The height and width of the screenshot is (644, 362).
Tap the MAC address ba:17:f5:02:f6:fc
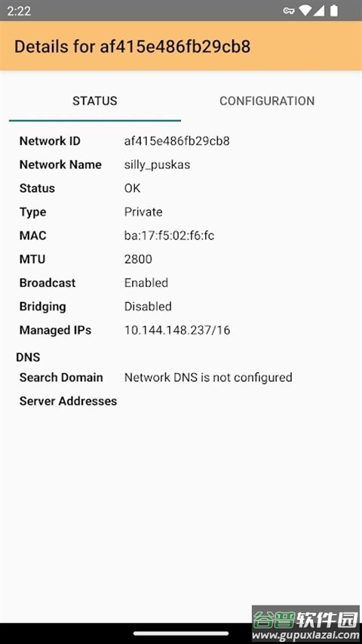[169, 236]
